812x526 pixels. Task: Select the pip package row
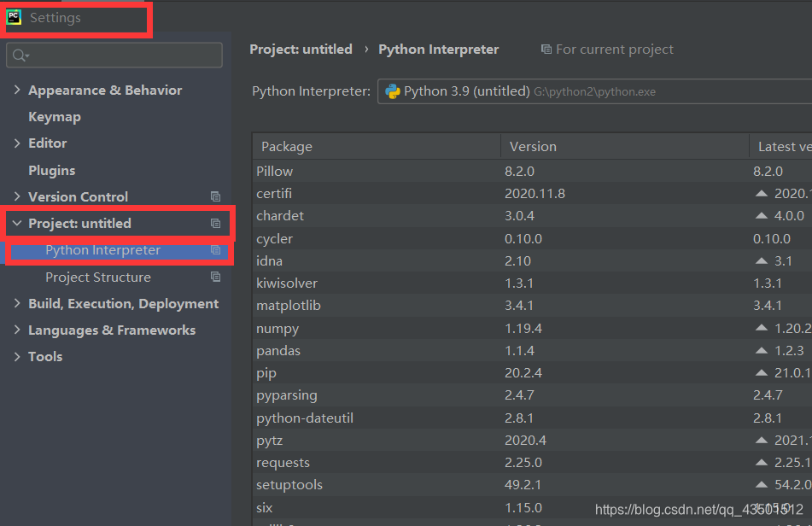point(532,373)
